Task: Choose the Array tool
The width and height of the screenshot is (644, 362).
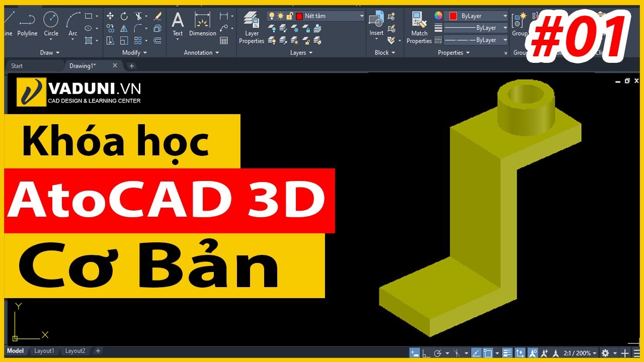Action: [x=138, y=40]
